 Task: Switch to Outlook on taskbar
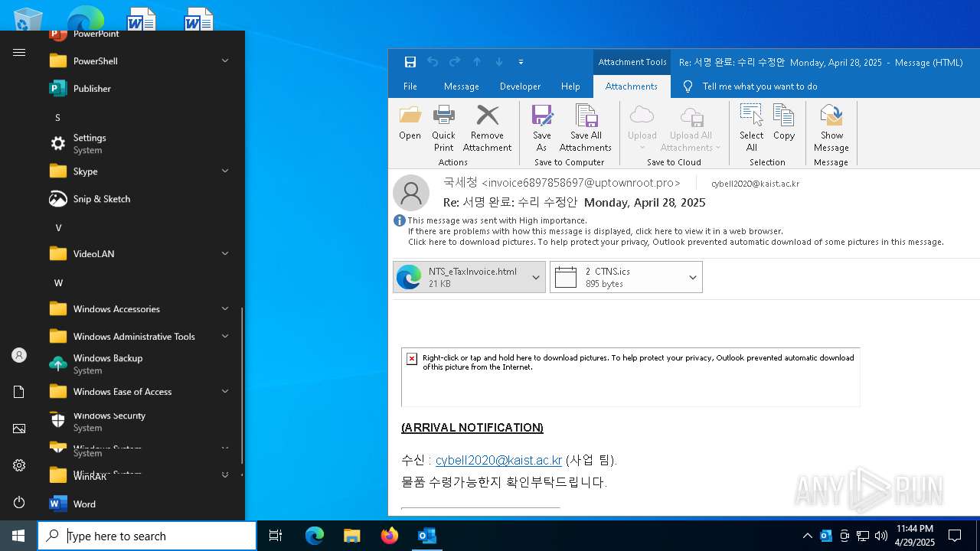click(x=426, y=536)
